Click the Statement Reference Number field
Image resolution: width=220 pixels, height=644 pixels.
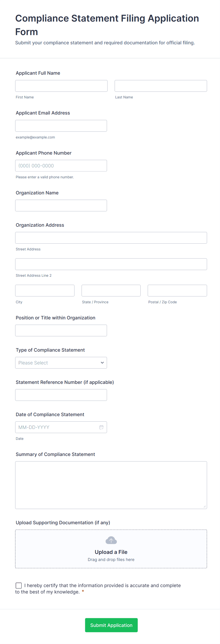61,395
